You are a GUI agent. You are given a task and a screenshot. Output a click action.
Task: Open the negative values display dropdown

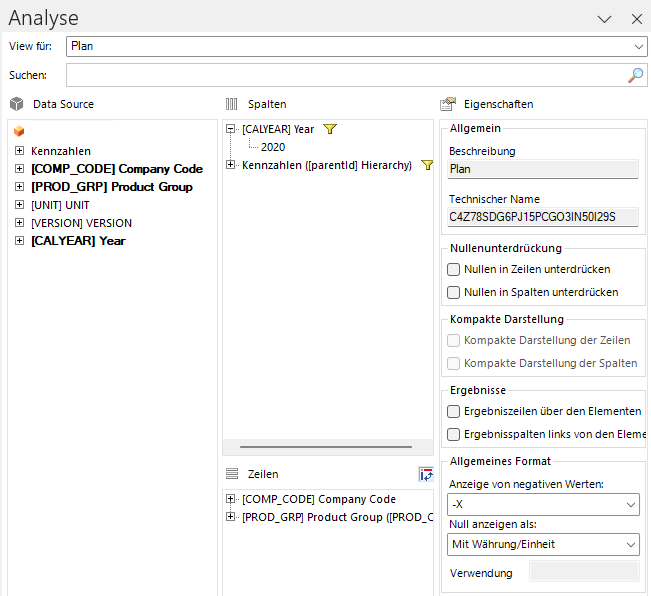[x=543, y=504]
